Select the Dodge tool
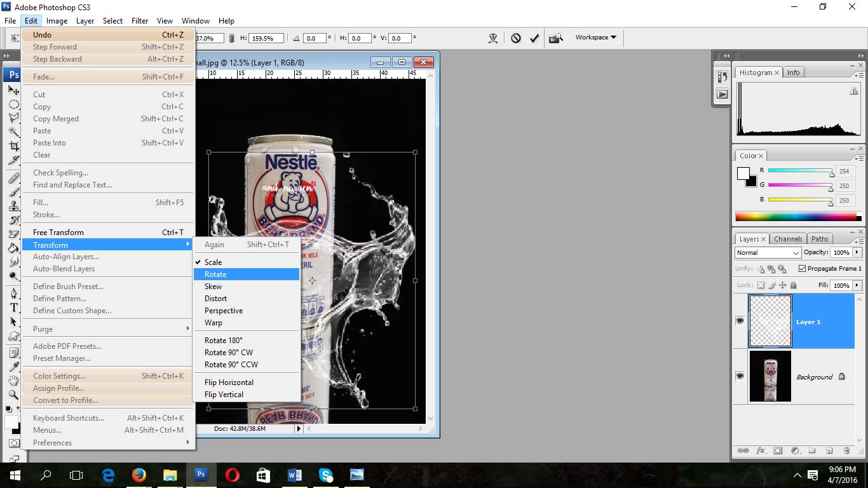Image resolution: width=868 pixels, height=488 pixels. [x=13, y=276]
